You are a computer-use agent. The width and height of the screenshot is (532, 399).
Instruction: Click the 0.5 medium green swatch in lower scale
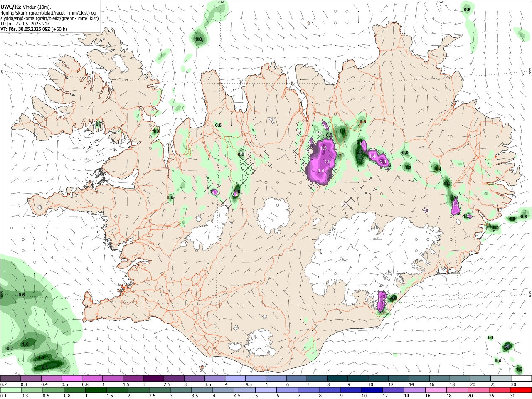(53, 390)
